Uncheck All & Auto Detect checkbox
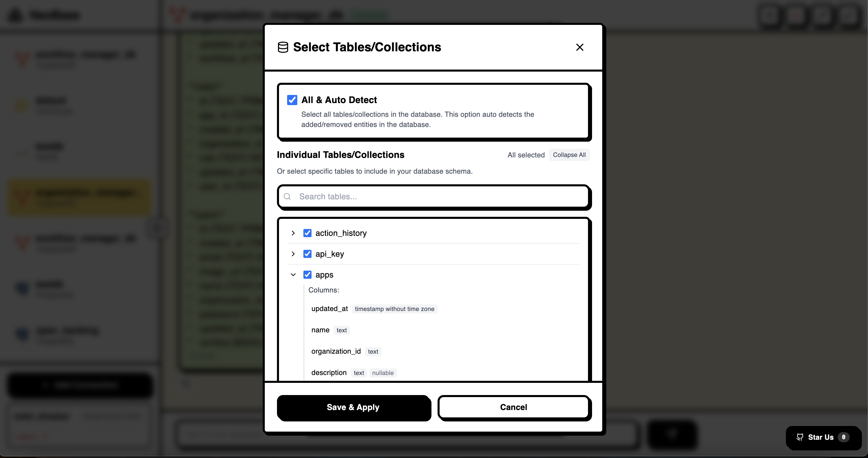 click(292, 100)
